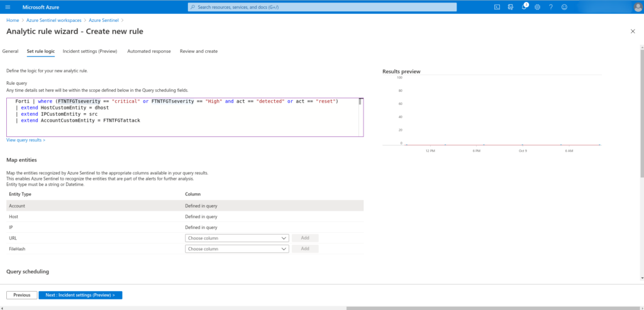Click the Previous button

click(x=22, y=295)
